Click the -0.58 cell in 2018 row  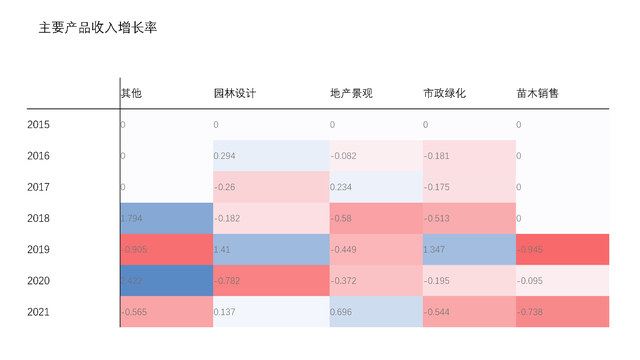(x=376, y=218)
